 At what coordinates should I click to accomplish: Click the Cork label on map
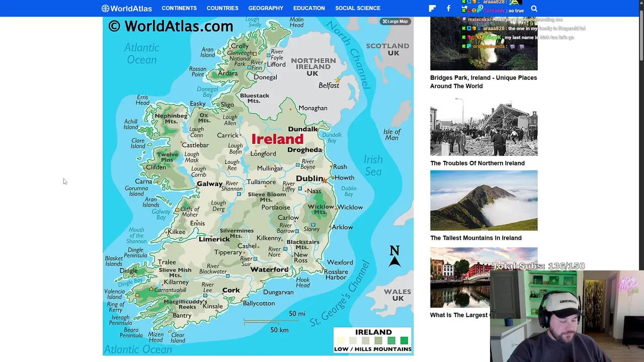231,290
